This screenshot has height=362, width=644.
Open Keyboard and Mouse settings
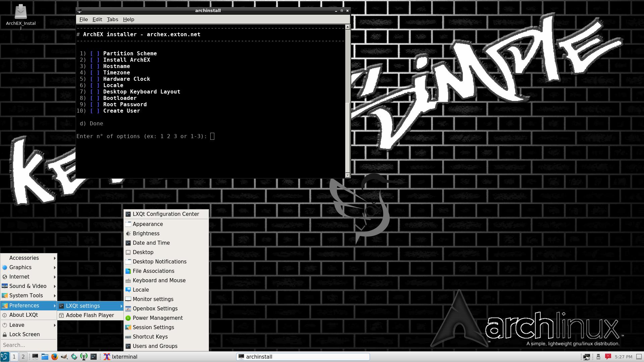(x=159, y=280)
